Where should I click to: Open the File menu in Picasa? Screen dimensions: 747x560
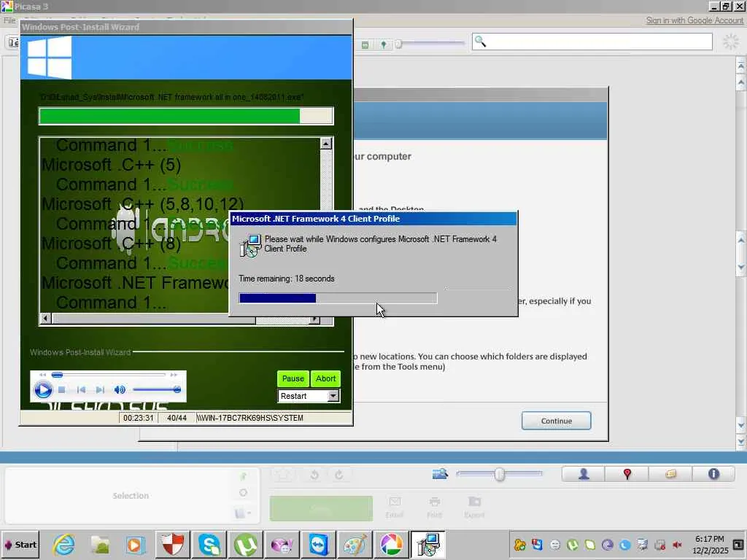(9, 20)
